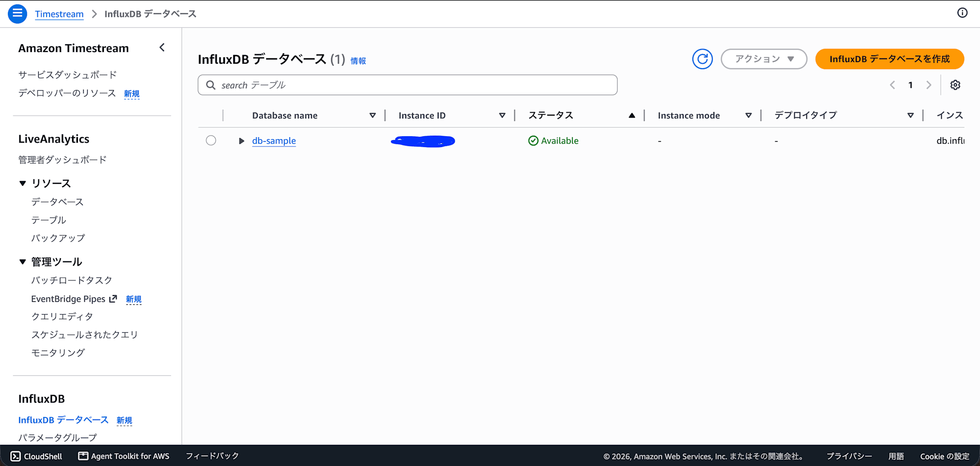Open table preferences gear icon
This screenshot has height=466, width=980.
click(x=955, y=85)
